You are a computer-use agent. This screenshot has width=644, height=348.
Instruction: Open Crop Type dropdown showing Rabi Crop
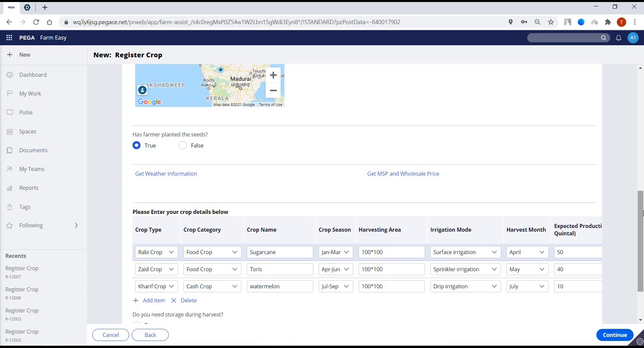[x=156, y=252]
